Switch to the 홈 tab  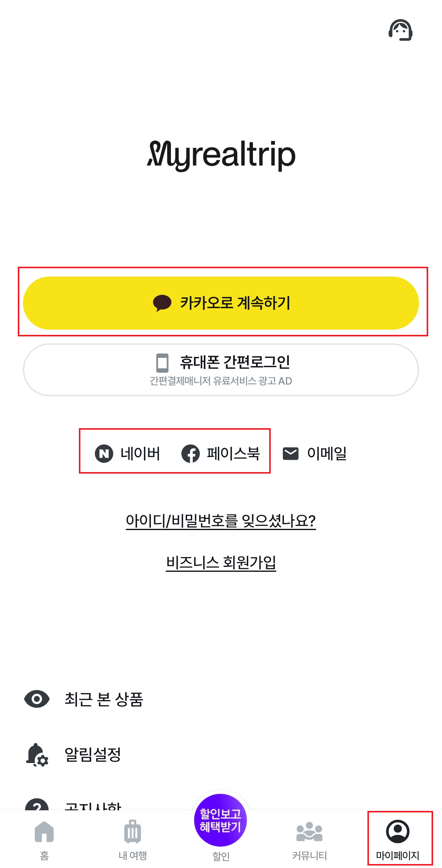pyautogui.click(x=44, y=839)
